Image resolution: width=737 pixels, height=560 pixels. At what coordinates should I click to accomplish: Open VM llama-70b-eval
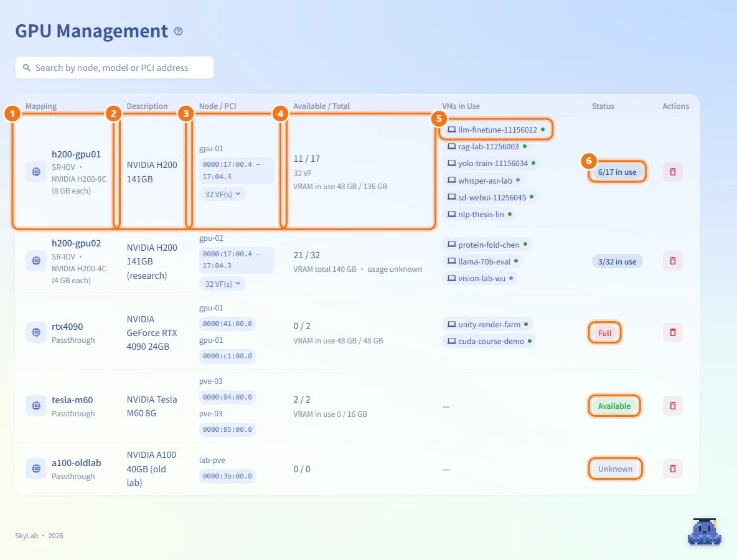coord(482,262)
